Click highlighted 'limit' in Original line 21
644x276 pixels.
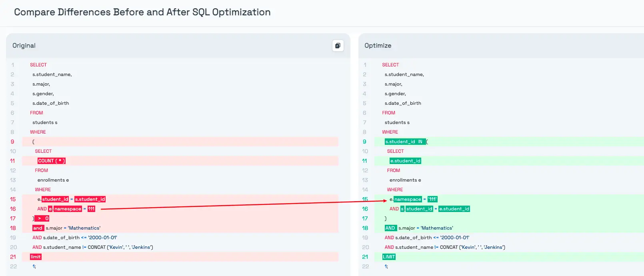[36, 257]
